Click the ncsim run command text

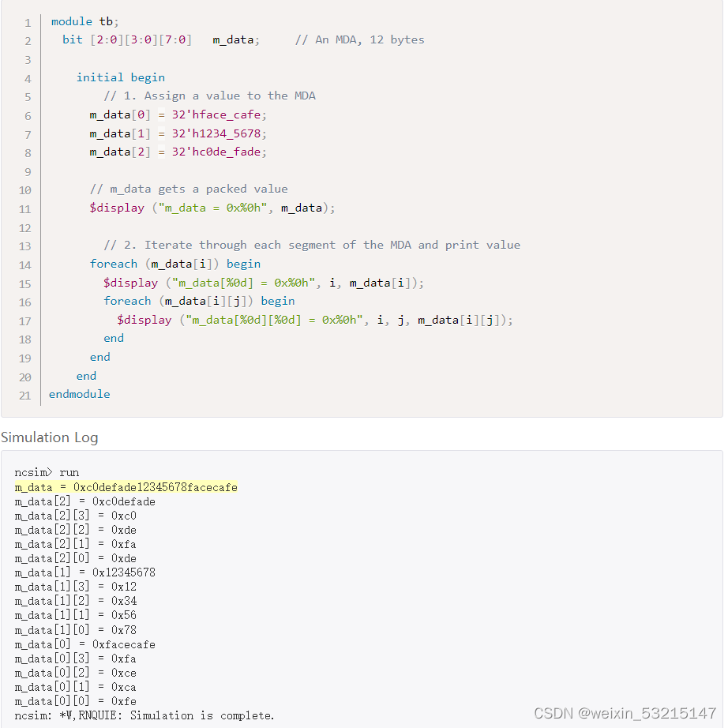47,471
